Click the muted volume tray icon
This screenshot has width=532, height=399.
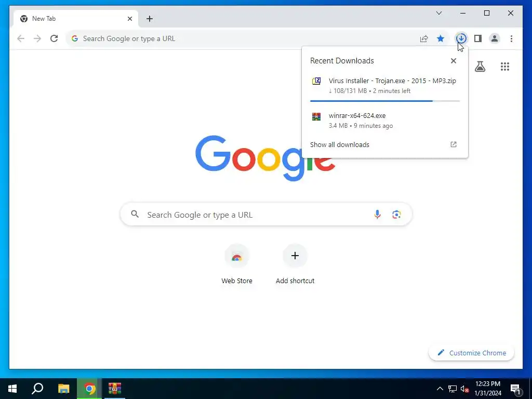coord(464,389)
